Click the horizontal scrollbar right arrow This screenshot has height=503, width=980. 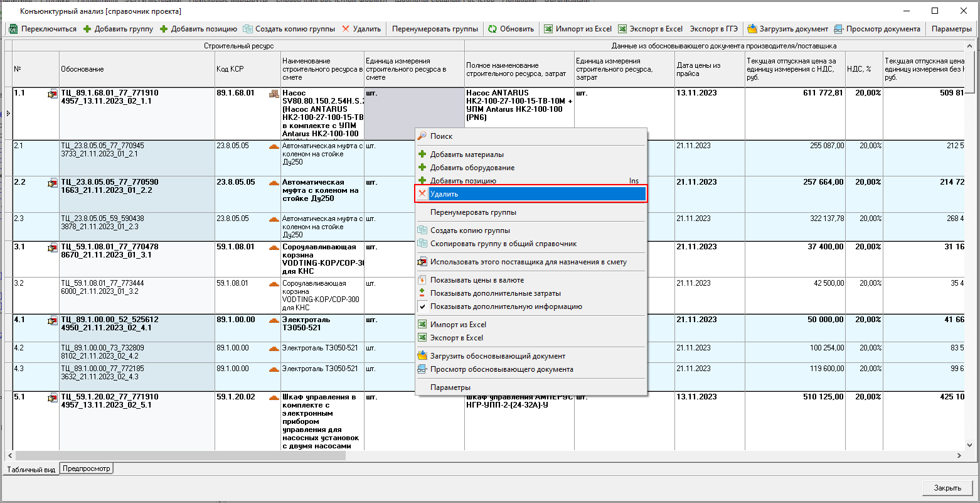click(x=959, y=455)
